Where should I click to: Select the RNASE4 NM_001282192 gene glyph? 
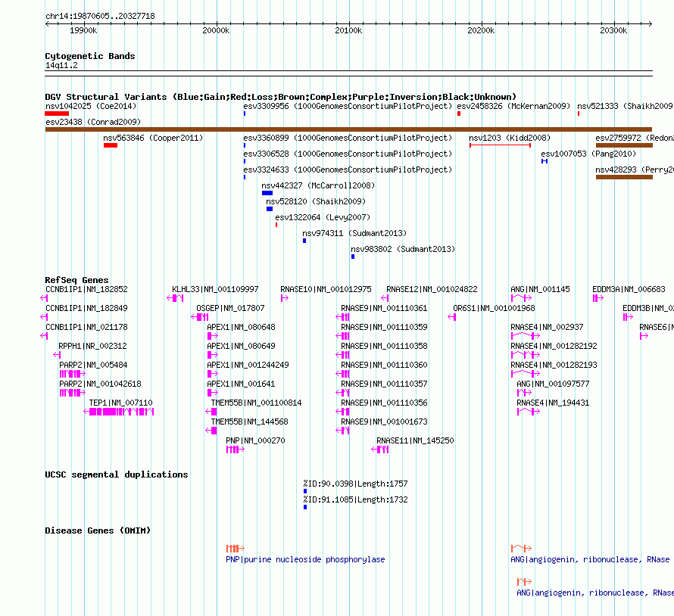[526, 355]
